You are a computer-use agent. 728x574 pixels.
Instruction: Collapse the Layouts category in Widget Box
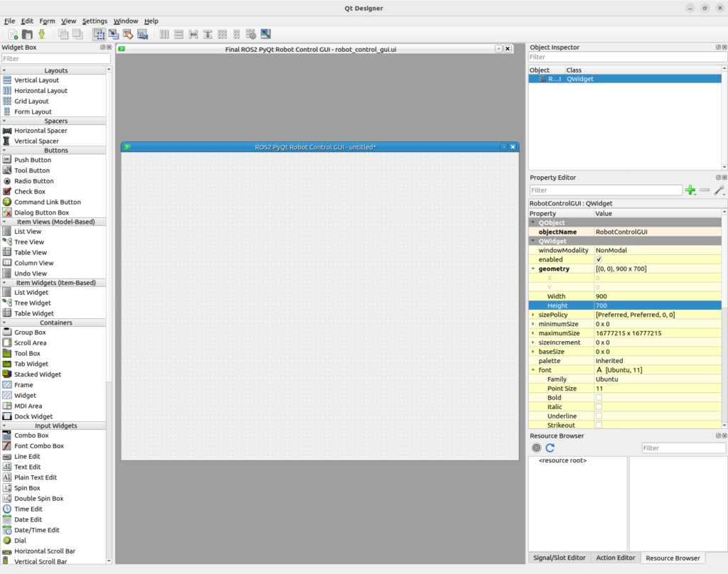[5, 70]
